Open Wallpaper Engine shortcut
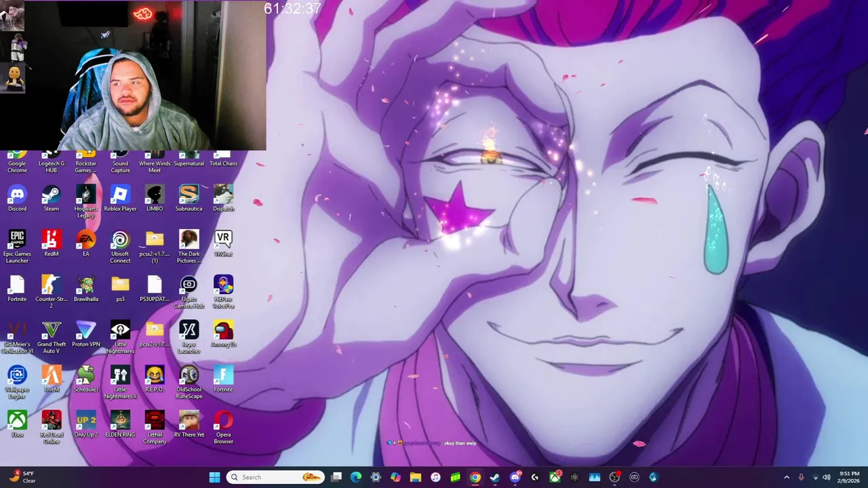 click(17, 383)
